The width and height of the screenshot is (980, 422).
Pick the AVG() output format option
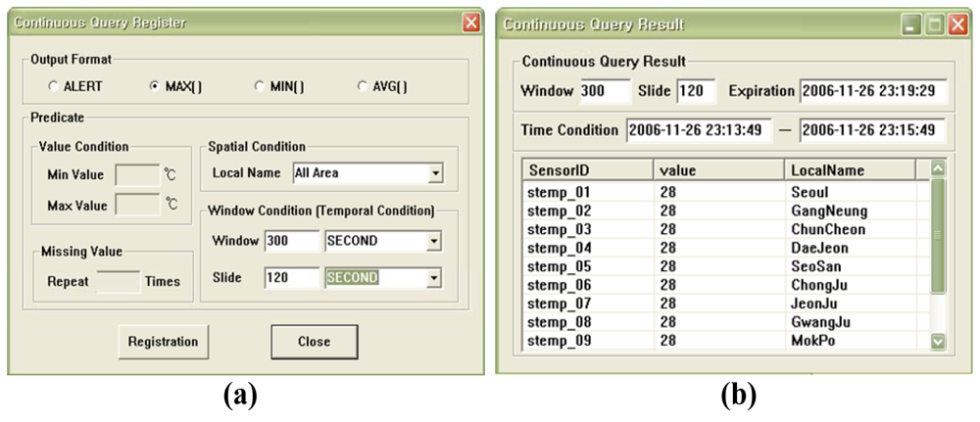[363, 86]
